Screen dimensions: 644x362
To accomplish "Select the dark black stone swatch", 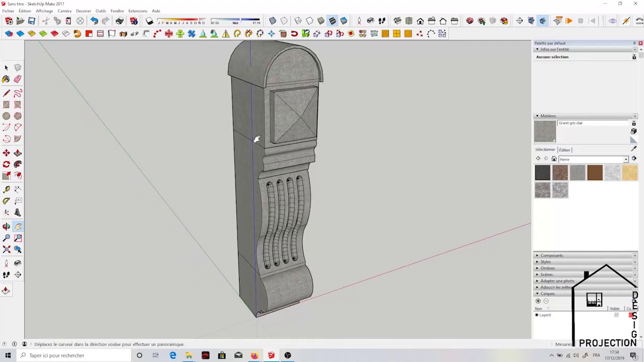I will click(x=542, y=173).
